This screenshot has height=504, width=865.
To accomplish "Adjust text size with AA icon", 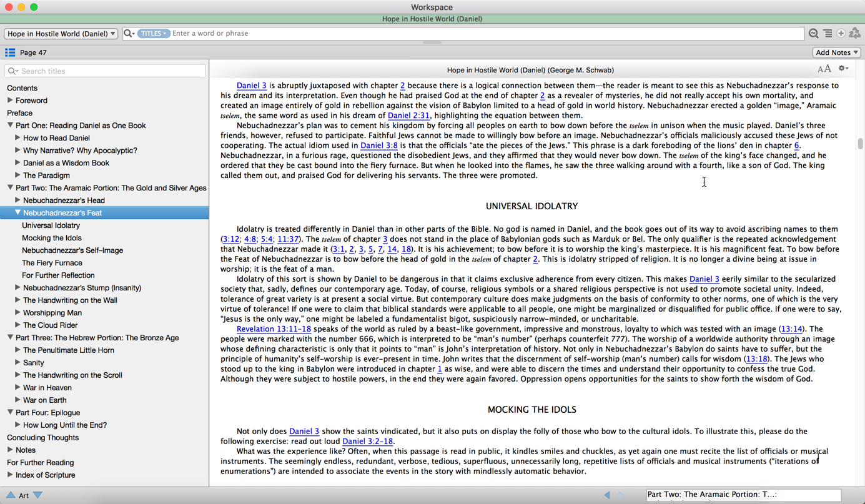I will [824, 69].
